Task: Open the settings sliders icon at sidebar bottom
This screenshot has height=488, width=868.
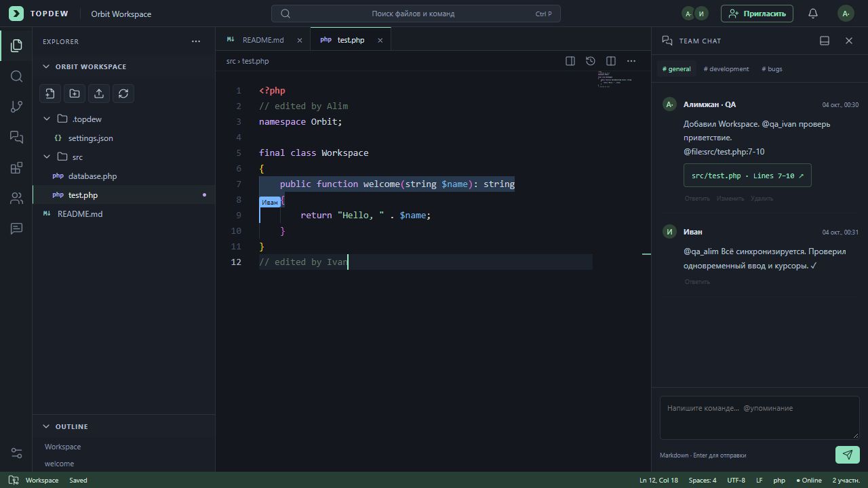Action: click(x=16, y=453)
